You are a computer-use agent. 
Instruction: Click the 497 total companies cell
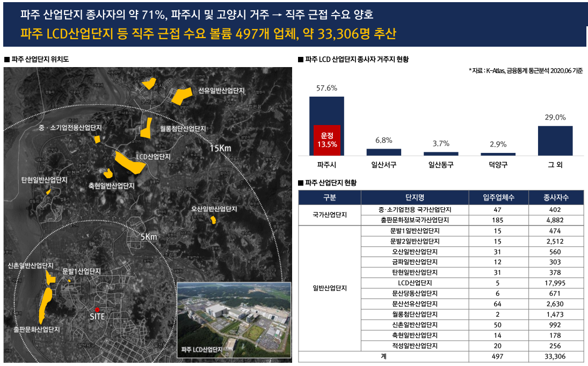tap(498, 357)
